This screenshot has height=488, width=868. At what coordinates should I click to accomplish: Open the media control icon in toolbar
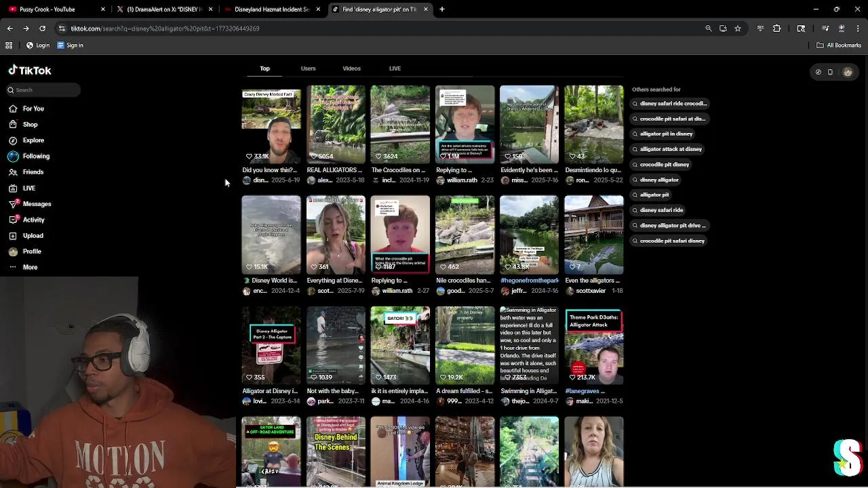click(x=825, y=28)
